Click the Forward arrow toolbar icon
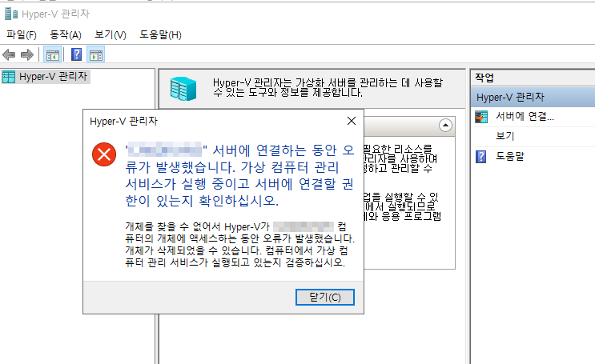 [27, 55]
